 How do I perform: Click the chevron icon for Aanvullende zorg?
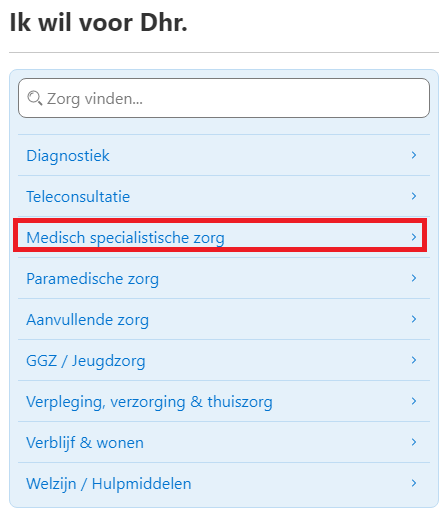tap(414, 319)
